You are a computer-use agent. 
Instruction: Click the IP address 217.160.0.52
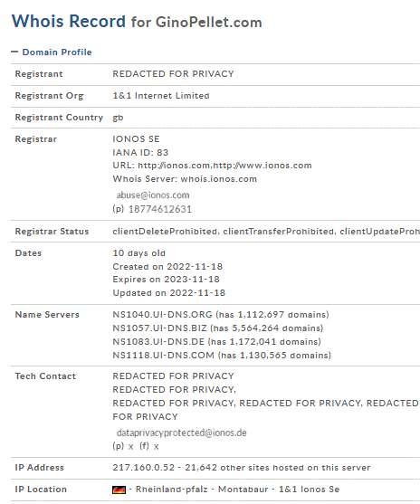tap(143, 468)
